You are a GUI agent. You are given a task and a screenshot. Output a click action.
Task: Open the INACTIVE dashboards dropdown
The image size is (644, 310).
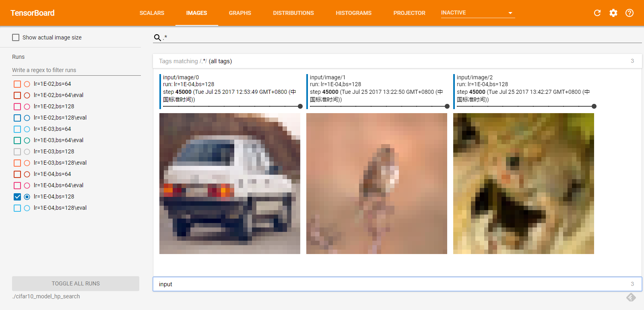478,13
